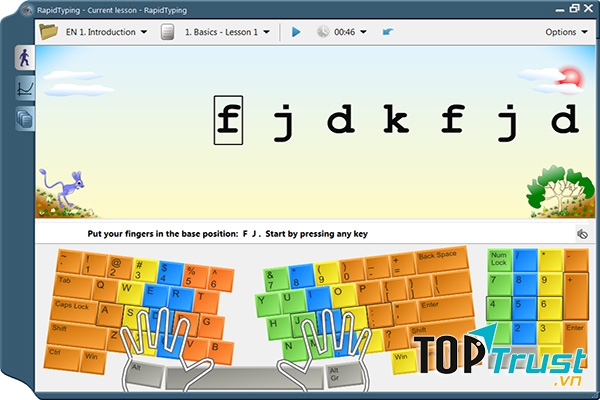Open the course folder icon
600x400 pixels.
point(49,32)
